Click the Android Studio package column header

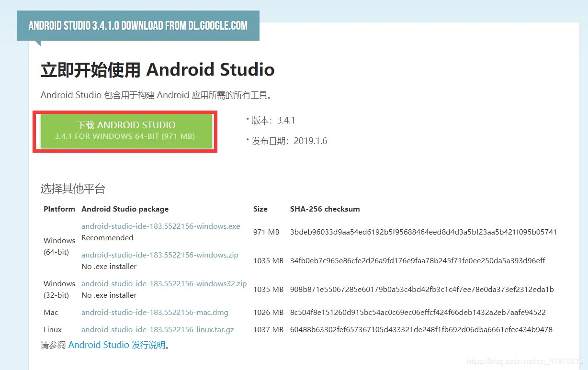point(125,209)
